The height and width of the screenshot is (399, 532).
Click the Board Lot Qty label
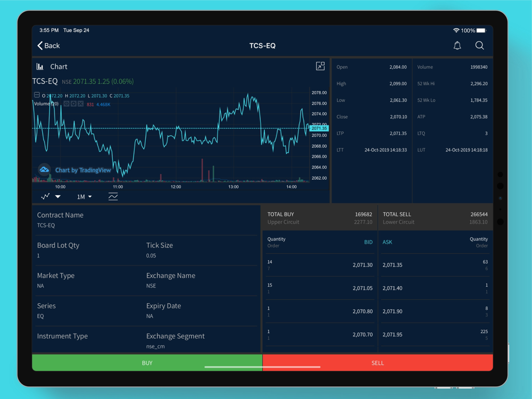click(x=58, y=245)
